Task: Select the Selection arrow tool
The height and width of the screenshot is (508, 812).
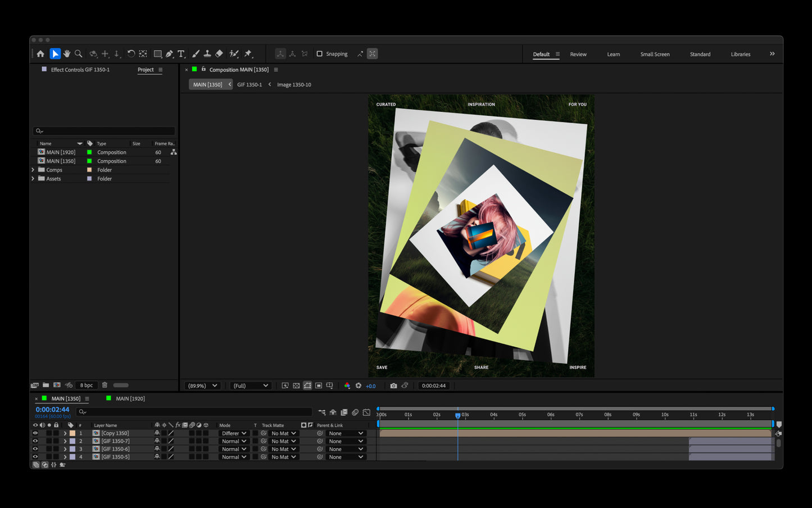Action: (x=55, y=54)
